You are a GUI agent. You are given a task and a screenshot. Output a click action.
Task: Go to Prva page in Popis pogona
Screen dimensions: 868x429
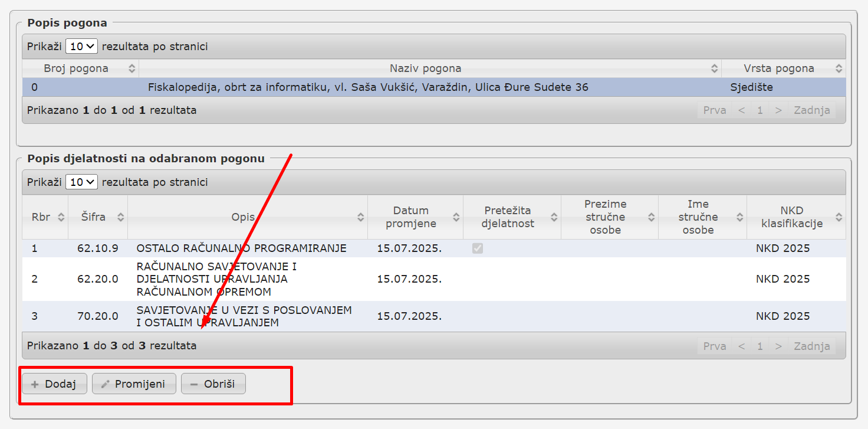point(715,110)
